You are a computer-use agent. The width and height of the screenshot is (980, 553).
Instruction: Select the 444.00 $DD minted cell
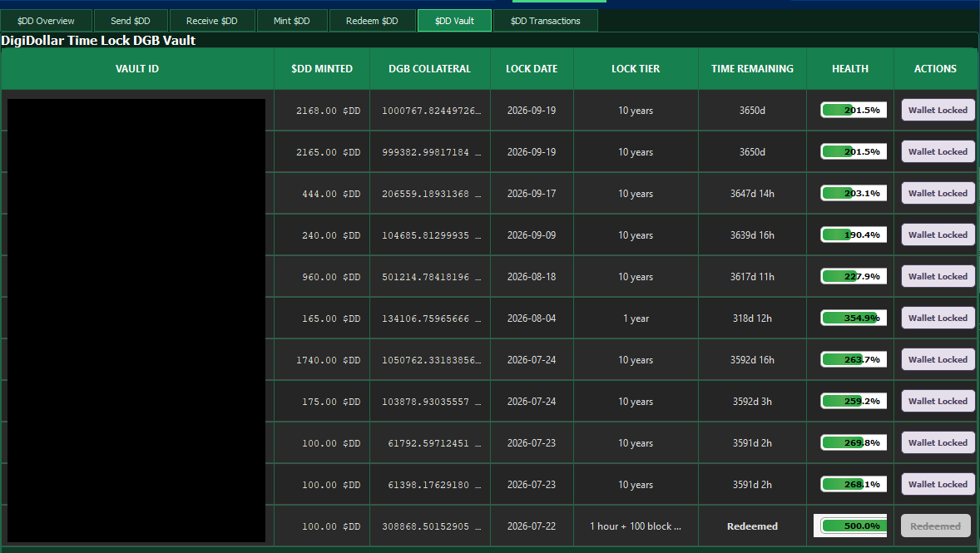[322, 194]
